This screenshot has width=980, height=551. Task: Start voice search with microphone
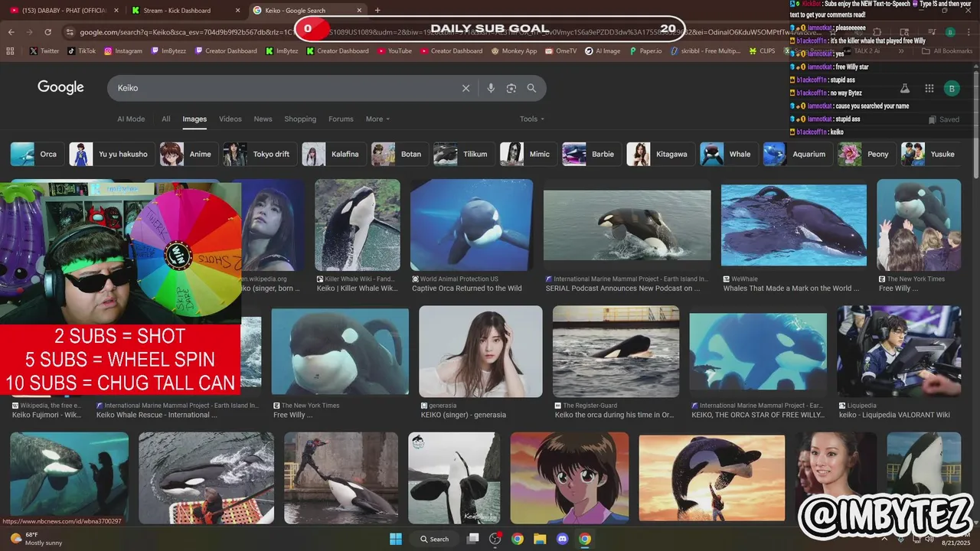tap(491, 88)
